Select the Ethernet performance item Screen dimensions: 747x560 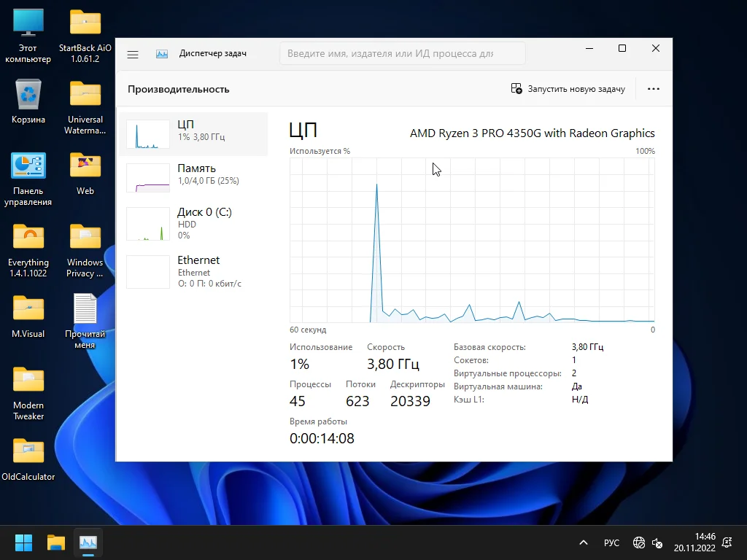click(x=193, y=272)
